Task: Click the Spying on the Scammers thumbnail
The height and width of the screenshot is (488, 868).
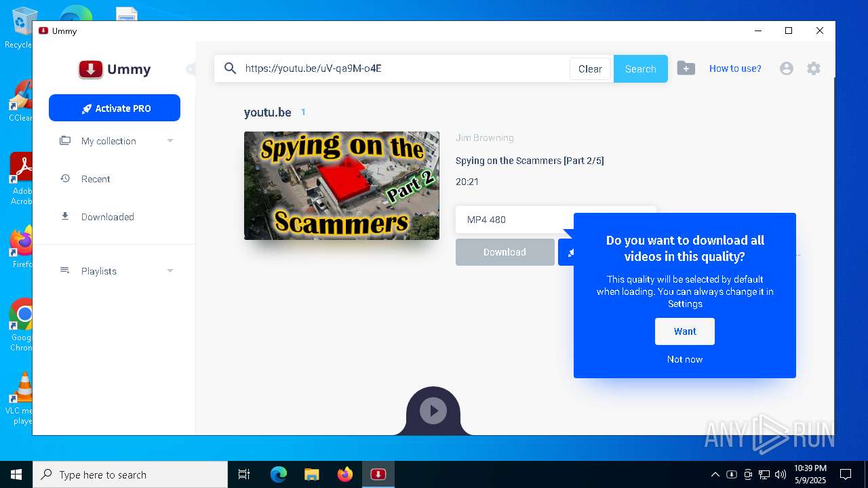Action: 342,186
